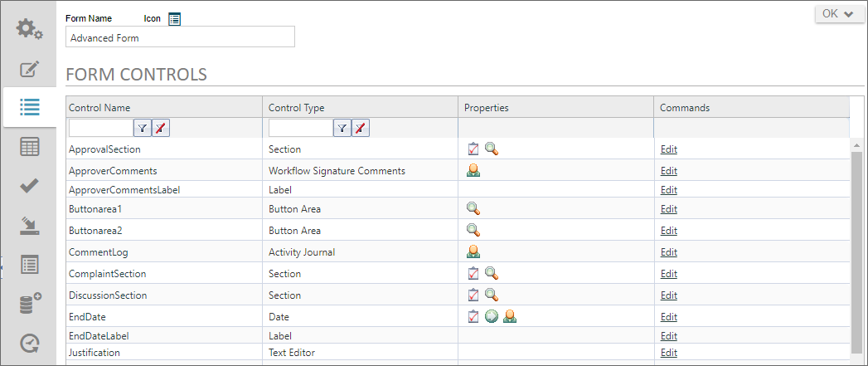The height and width of the screenshot is (366, 868).
Task: Click the Control Type filter input box
Action: click(x=300, y=128)
